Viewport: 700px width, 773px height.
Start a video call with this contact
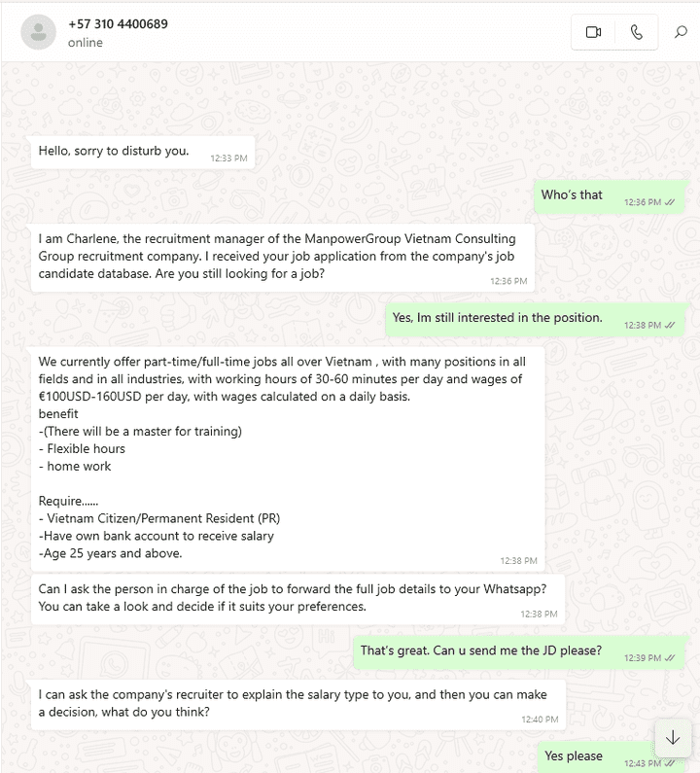click(593, 32)
